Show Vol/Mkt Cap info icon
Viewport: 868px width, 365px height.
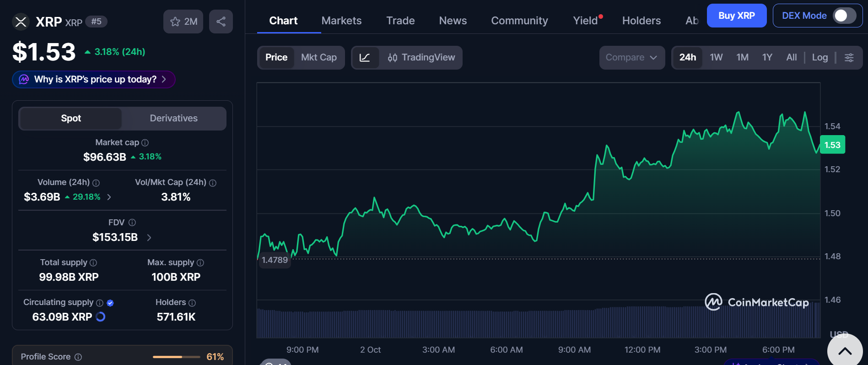tap(213, 183)
